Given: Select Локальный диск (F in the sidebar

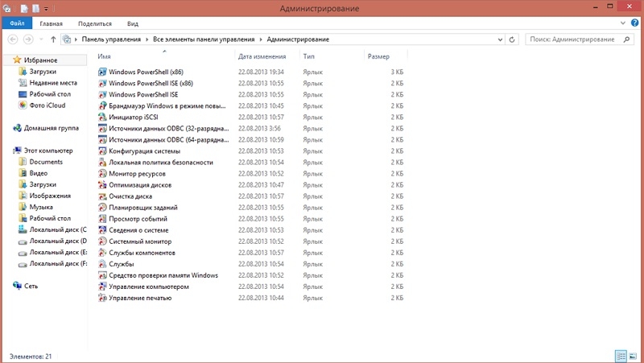Looking at the screenshot, I should (x=58, y=263).
